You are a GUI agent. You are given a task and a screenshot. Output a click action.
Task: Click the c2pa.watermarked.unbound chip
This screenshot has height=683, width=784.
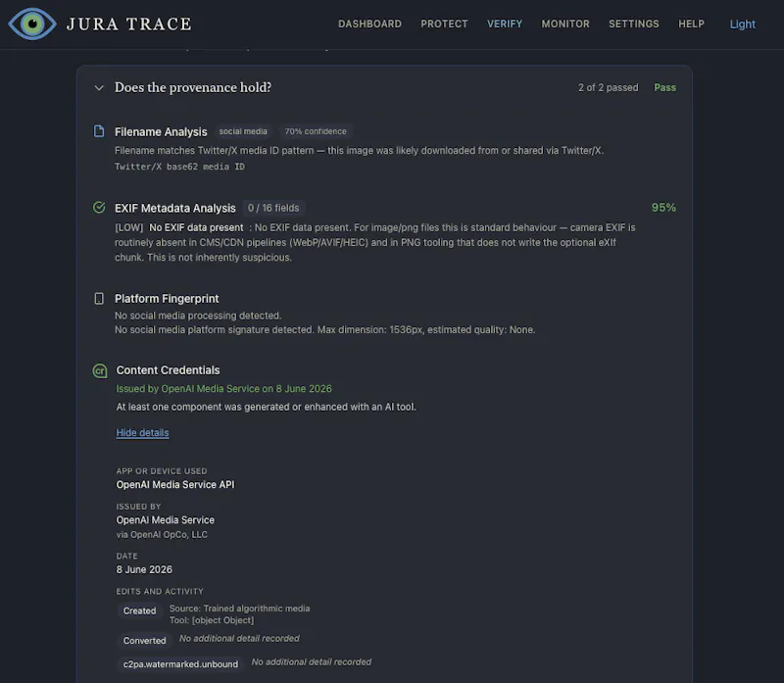pos(180,664)
